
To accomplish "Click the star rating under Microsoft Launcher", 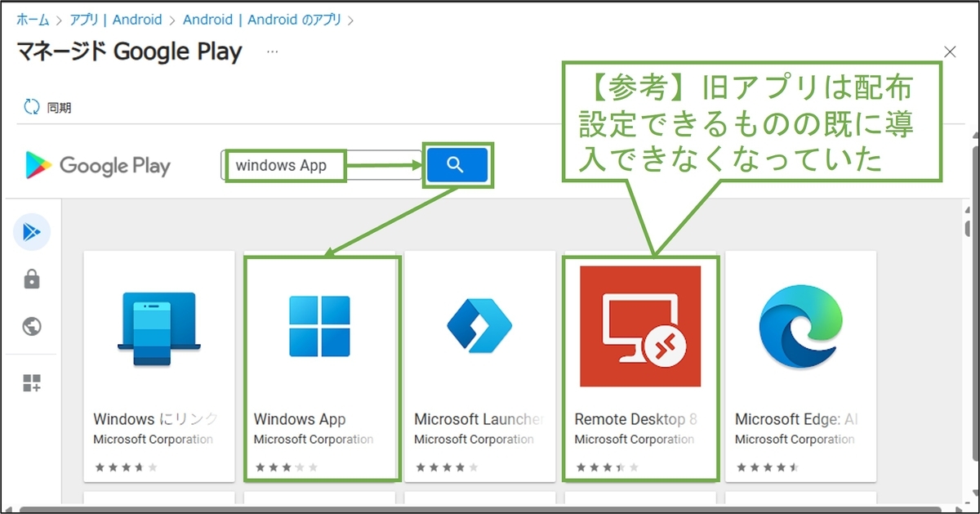I will coord(447,467).
